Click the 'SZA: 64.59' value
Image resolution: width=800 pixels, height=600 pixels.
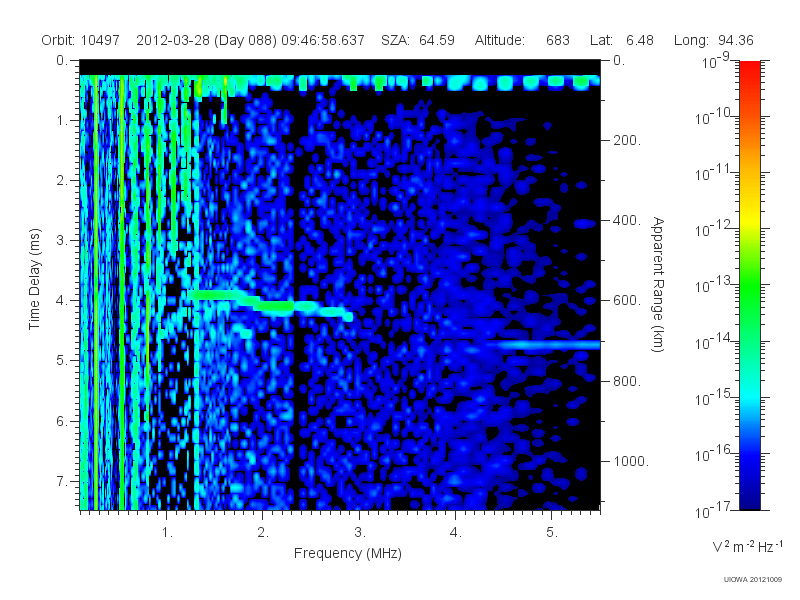418,40
